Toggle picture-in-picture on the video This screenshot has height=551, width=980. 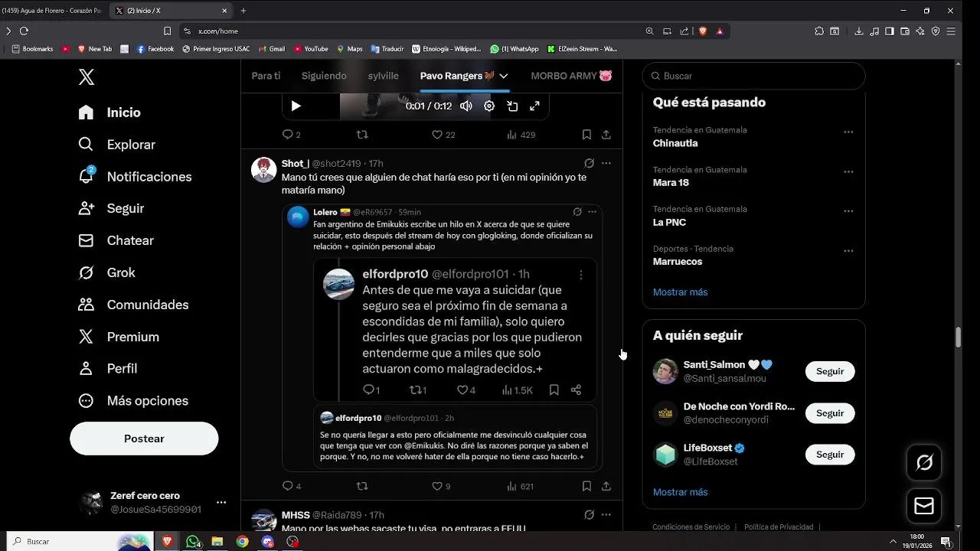click(512, 106)
